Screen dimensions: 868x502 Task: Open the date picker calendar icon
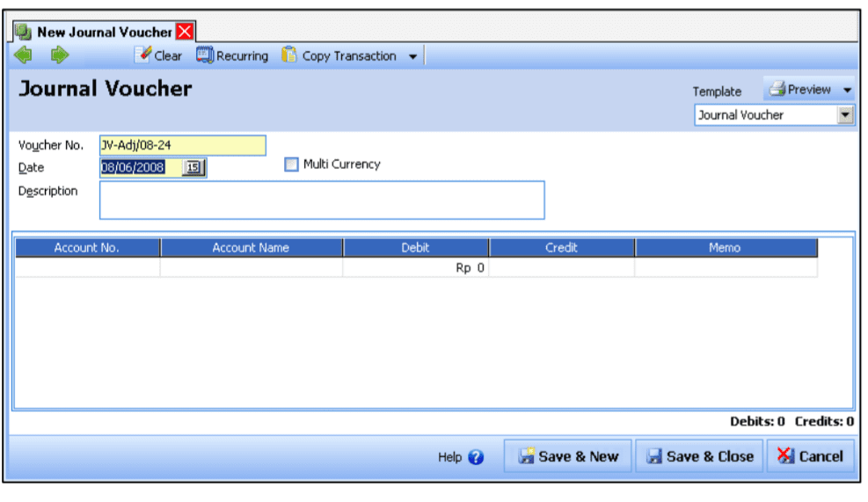coord(193,167)
